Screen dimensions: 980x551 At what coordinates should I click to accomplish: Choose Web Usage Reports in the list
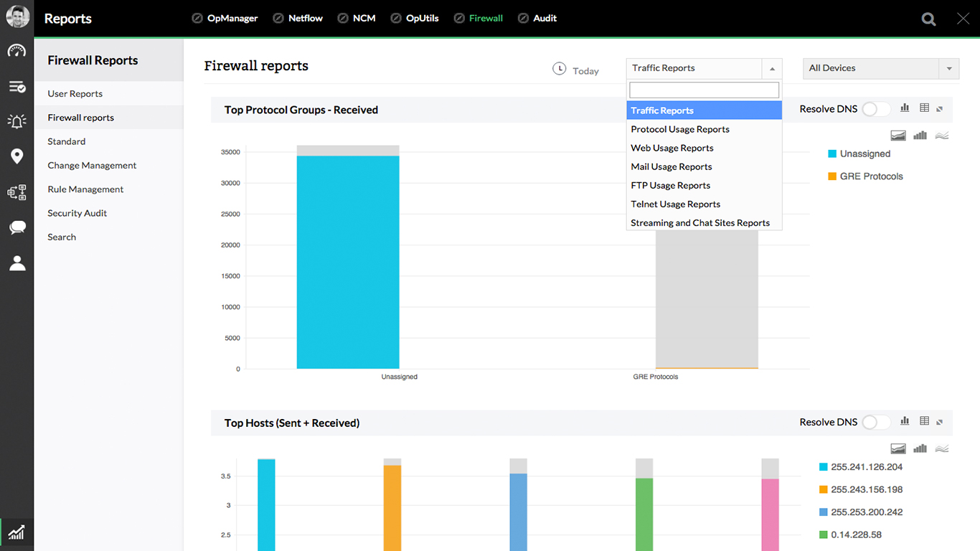[x=704, y=148]
